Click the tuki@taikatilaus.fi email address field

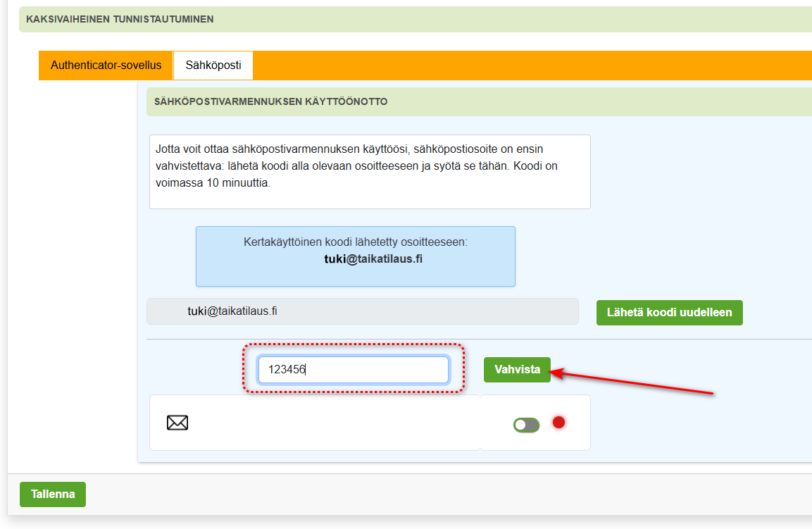(x=363, y=311)
